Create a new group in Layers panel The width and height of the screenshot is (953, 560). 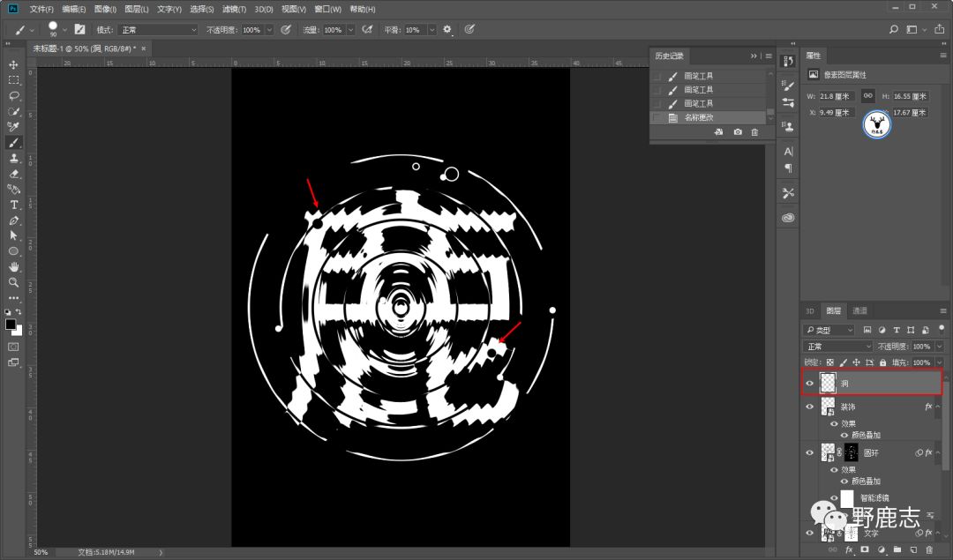(897, 549)
